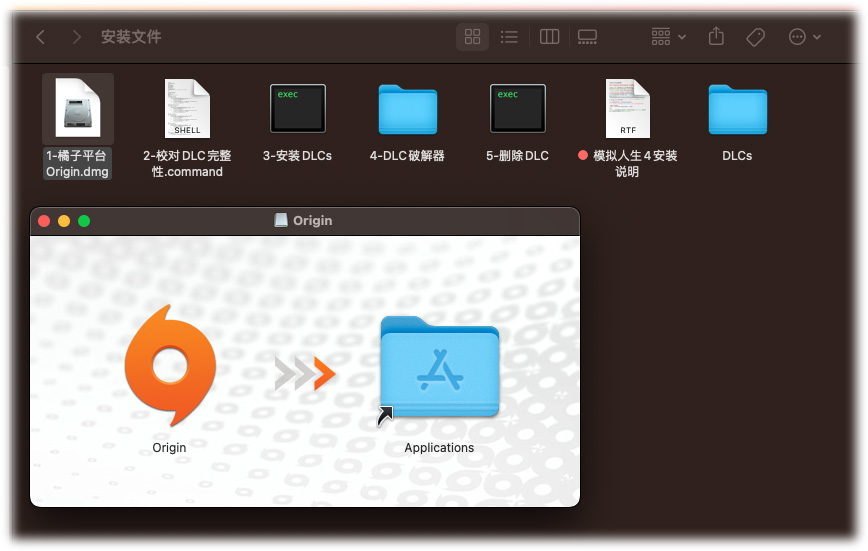This screenshot has width=868, height=551.
Task: Minimize the Origin window
Action: (64, 221)
